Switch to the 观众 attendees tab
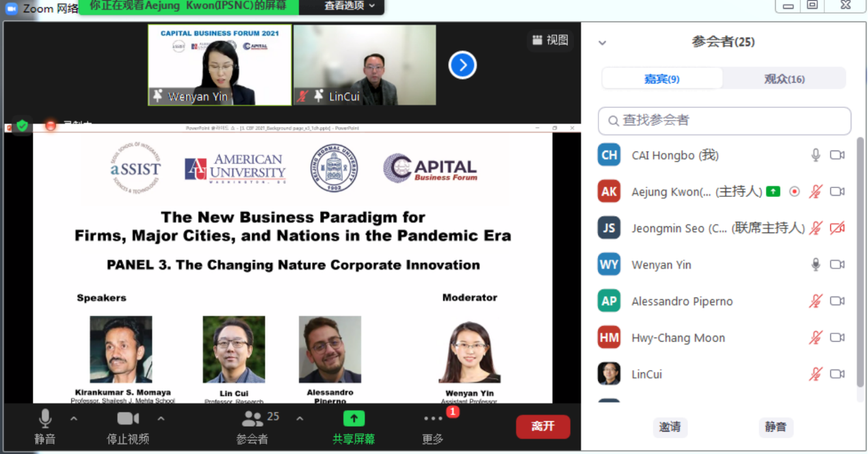Viewport: 868px width, 454px height. pyautogui.click(x=784, y=79)
